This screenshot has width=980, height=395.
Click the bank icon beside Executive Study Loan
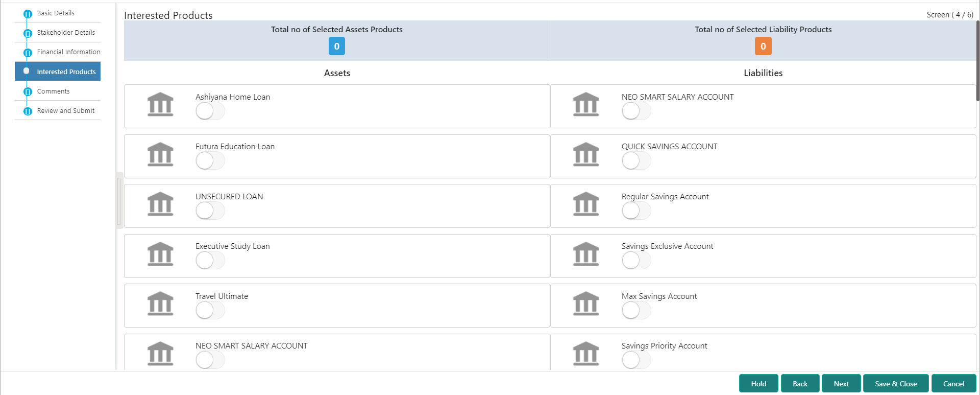pos(160,254)
